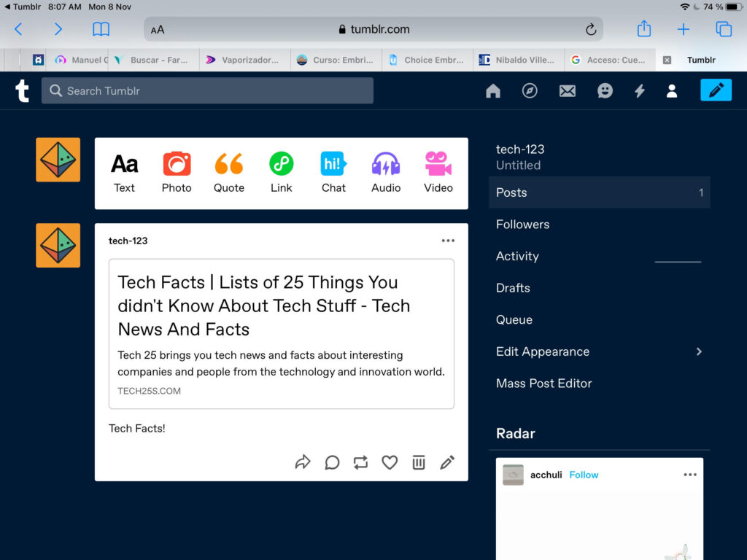Open the Followers sidebar item

pos(522,225)
